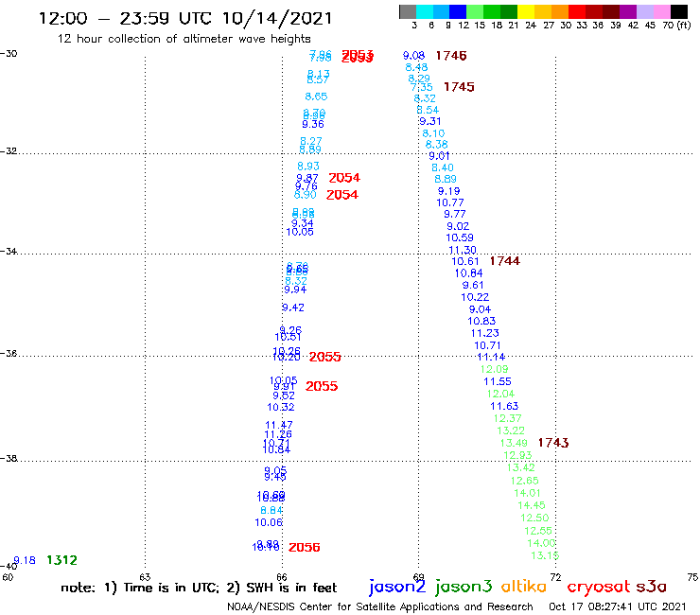Screen dimensions: 700x615
Task: Click the 'jason3' satellite legend label
Action: click(x=464, y=587)
